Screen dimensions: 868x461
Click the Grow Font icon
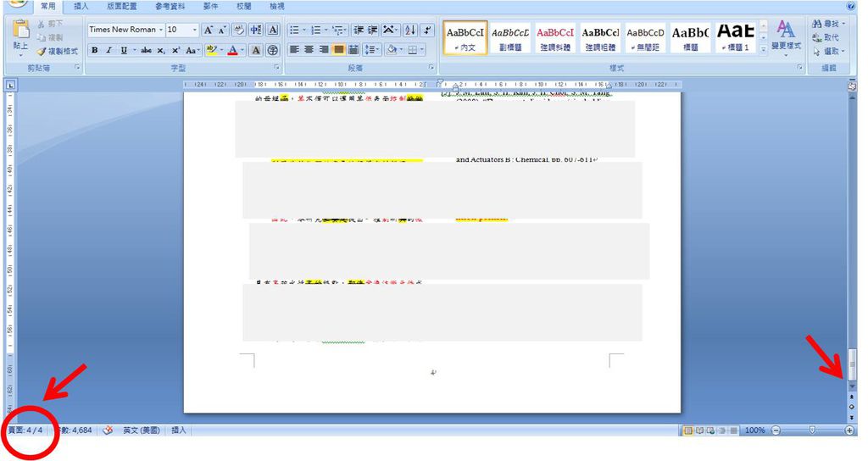(209, 30)
